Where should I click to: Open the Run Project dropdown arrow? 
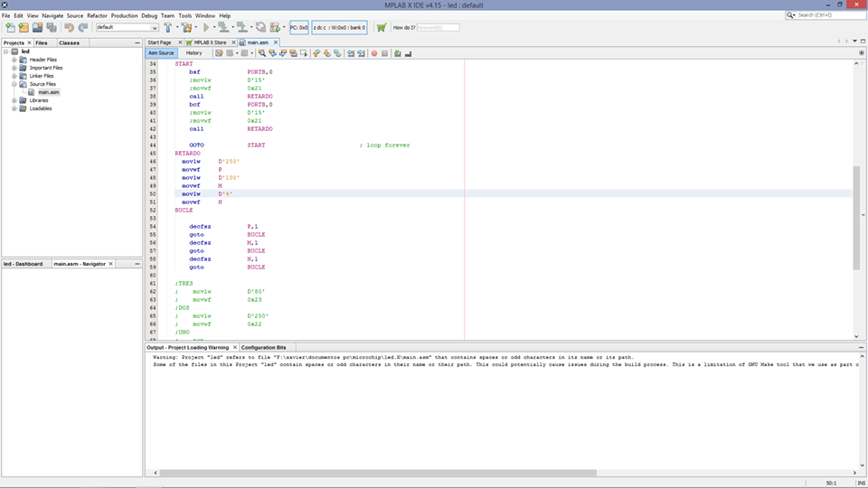214,27
